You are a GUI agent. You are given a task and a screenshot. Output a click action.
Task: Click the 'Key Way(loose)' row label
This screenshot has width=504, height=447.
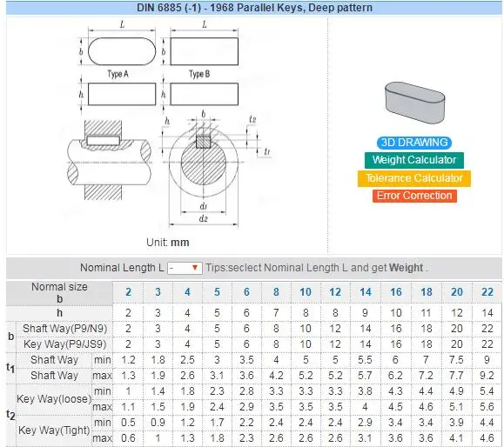[54, 399]
